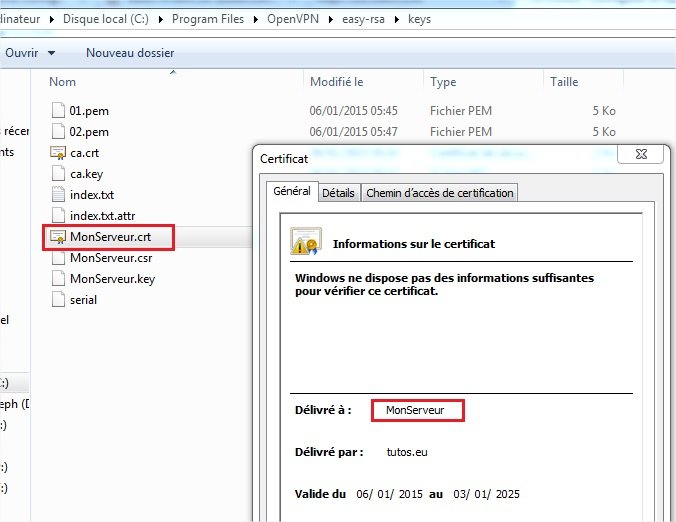Select the Général tab
The height and width of the screenshot is (522, 676).
click(291, 192)
